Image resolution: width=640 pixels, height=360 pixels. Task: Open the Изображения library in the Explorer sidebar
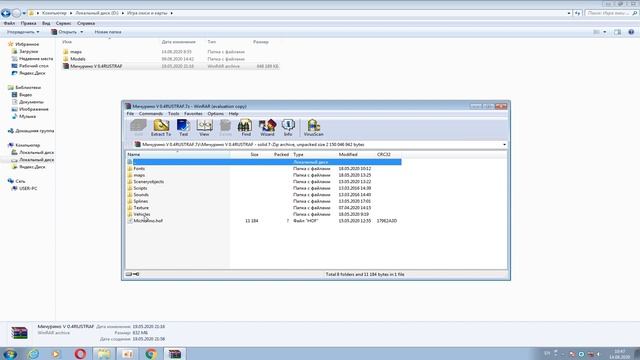pyautogui.click(x=33, y=109)
